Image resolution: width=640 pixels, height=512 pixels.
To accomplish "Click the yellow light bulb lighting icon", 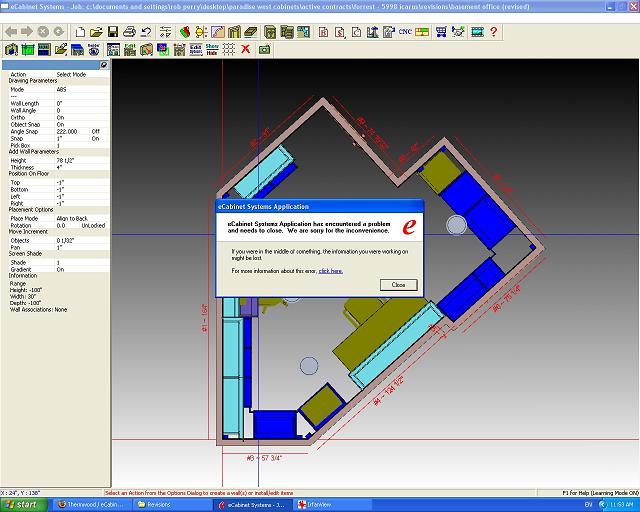I will 201,32.
